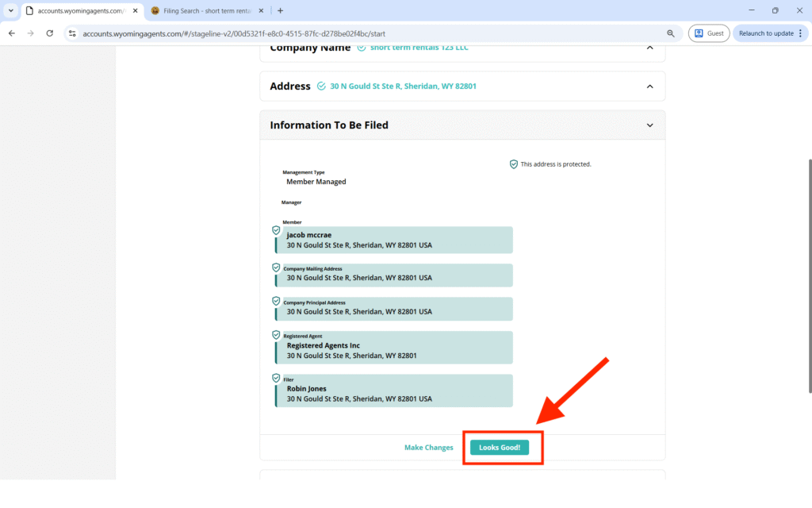Image resolution: width=812 pixels, height=508 pixels.
Task: Click shield icon beside Registered Agent entry
Action: pyautogui.click(x=276, y=335)
